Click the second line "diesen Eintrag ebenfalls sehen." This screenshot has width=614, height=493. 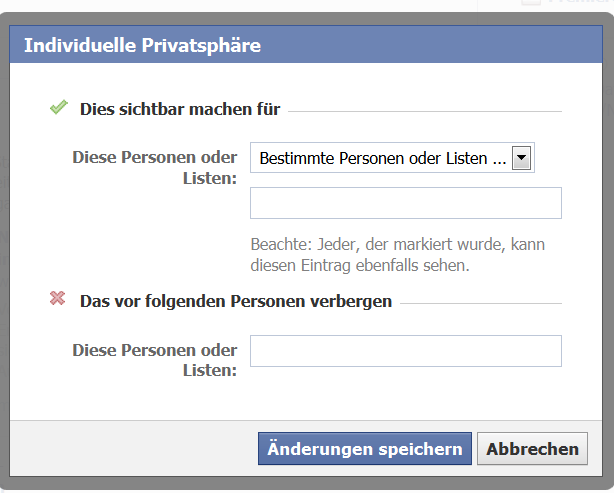point(359,266)
